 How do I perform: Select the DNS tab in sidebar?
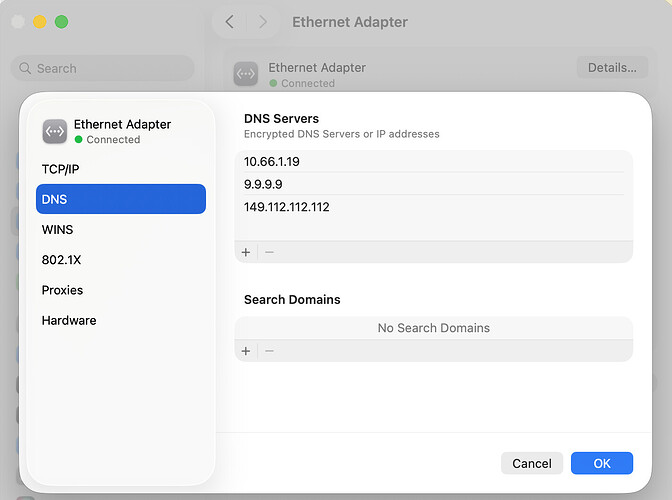pyautogui.click(x=120, y=199)
